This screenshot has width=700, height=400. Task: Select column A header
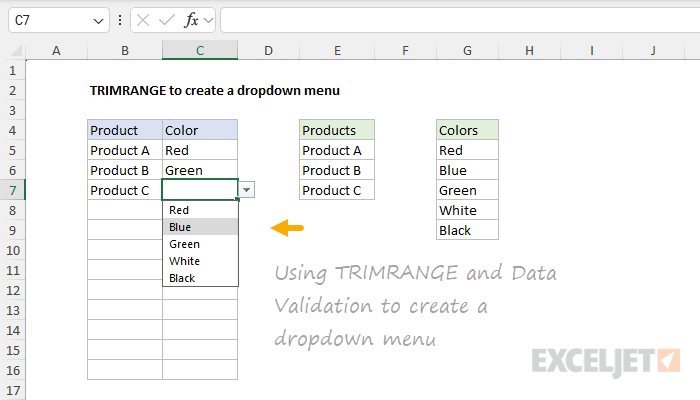coord(56,50)
